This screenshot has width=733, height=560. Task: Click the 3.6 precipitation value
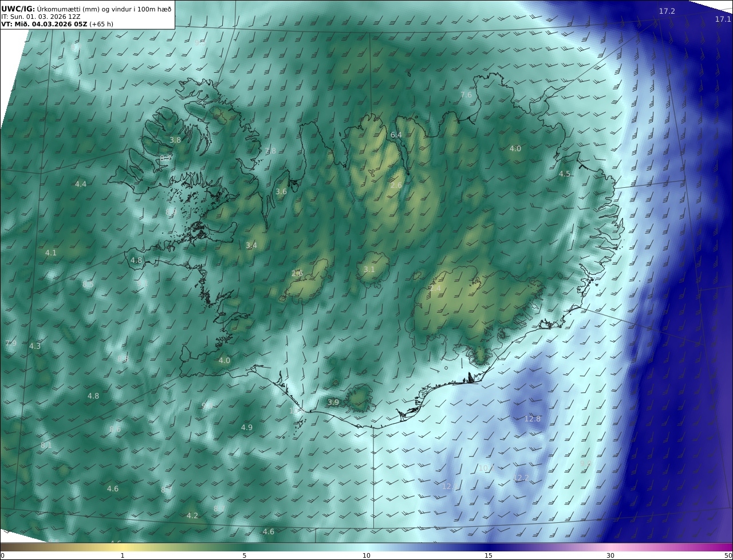(281, 192)
